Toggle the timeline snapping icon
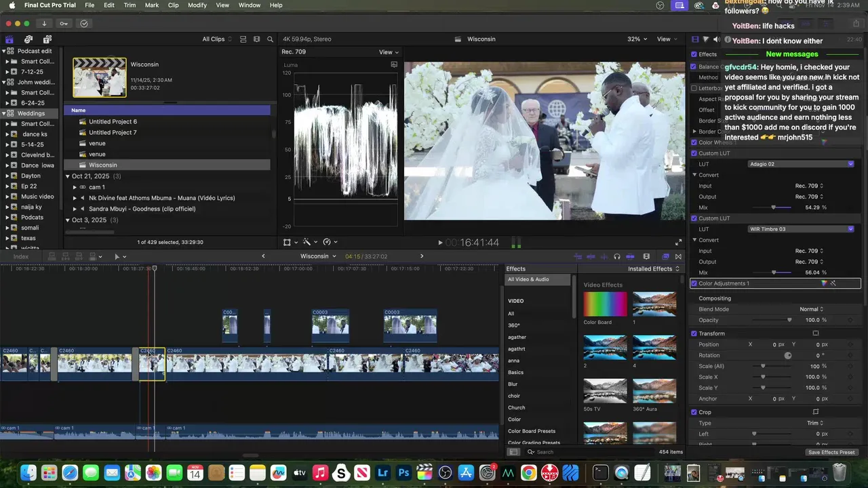 [630, 257]
